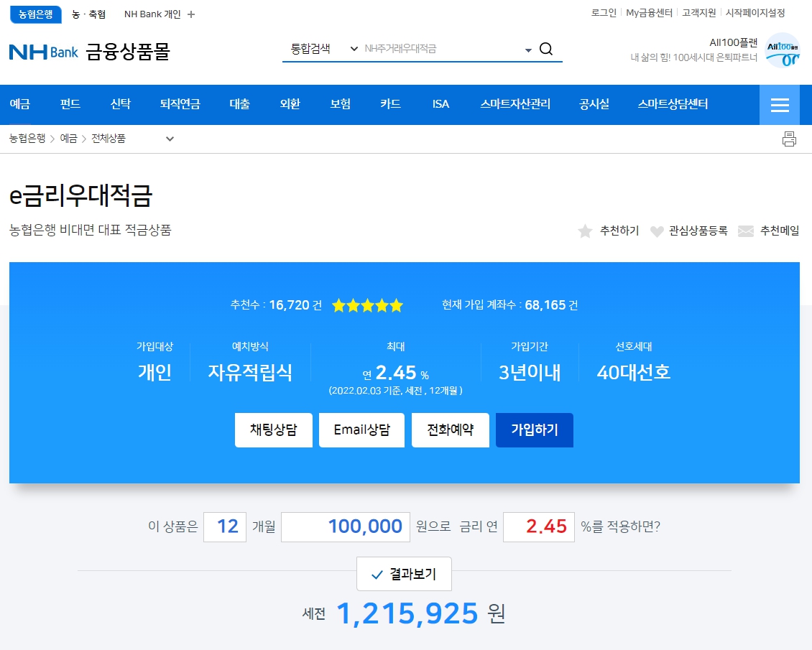Click the 자유적립식 text
This screenshot has width=812, height=650.
click(250, 373)
